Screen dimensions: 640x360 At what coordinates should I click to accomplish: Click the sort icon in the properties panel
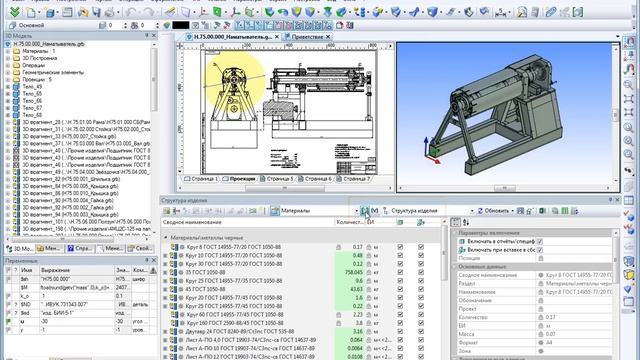466,222
